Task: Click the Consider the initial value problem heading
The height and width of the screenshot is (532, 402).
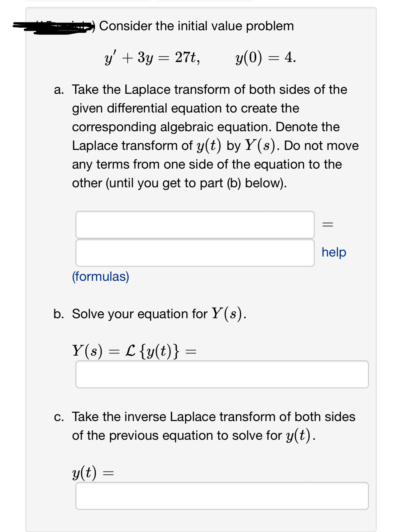Action: tap(197, 26)
